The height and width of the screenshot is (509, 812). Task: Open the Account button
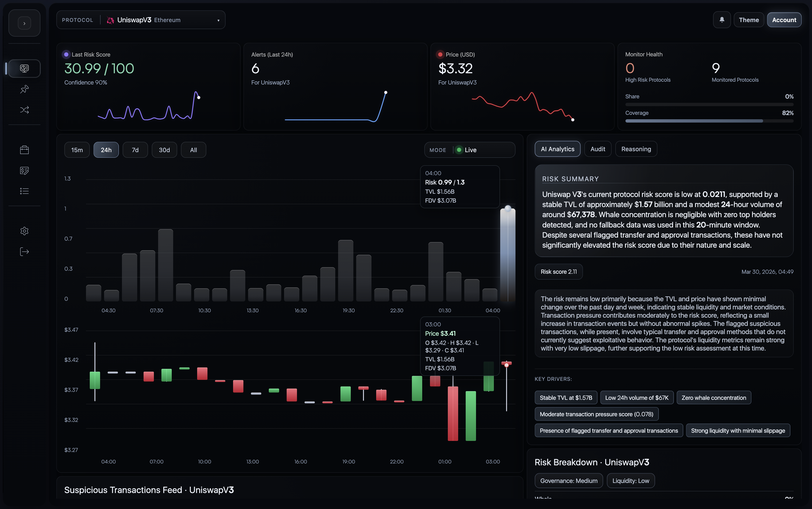click(x=784, y=20)
